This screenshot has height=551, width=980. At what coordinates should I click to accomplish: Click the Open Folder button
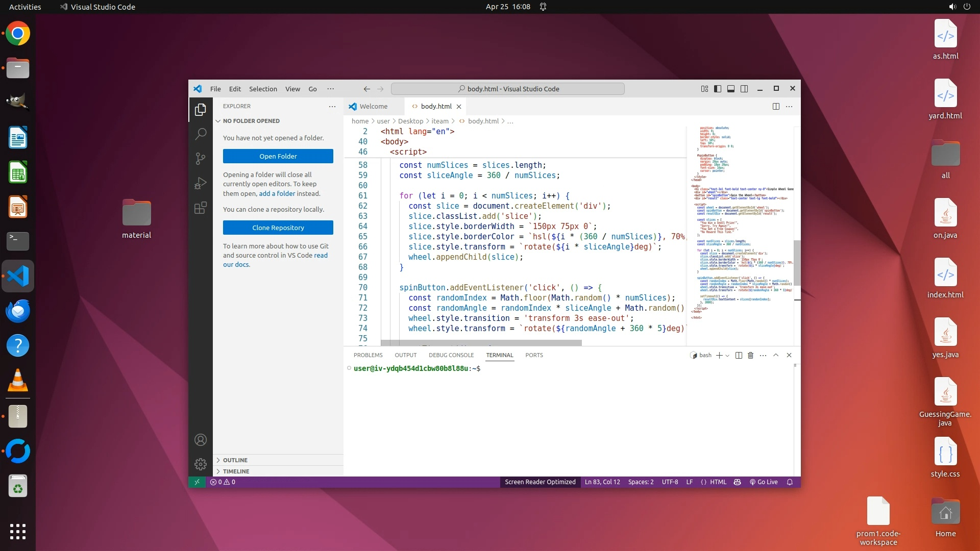click(x=278, y=156)
